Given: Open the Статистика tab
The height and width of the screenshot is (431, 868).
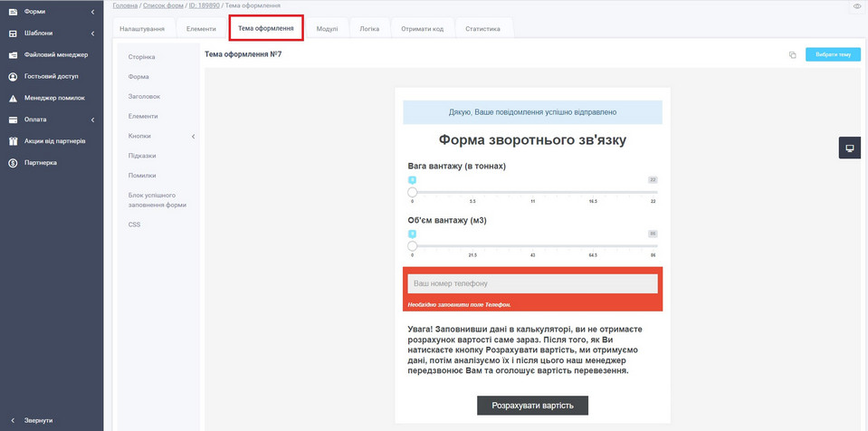Looking at the screenshot, I should pyautogui.click(x=482, y=29).
